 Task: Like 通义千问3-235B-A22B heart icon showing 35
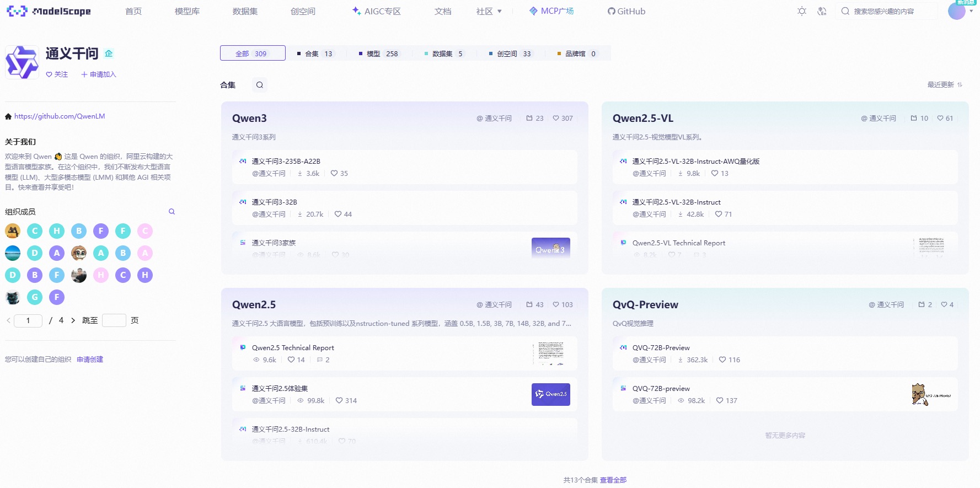coord(334,173)
